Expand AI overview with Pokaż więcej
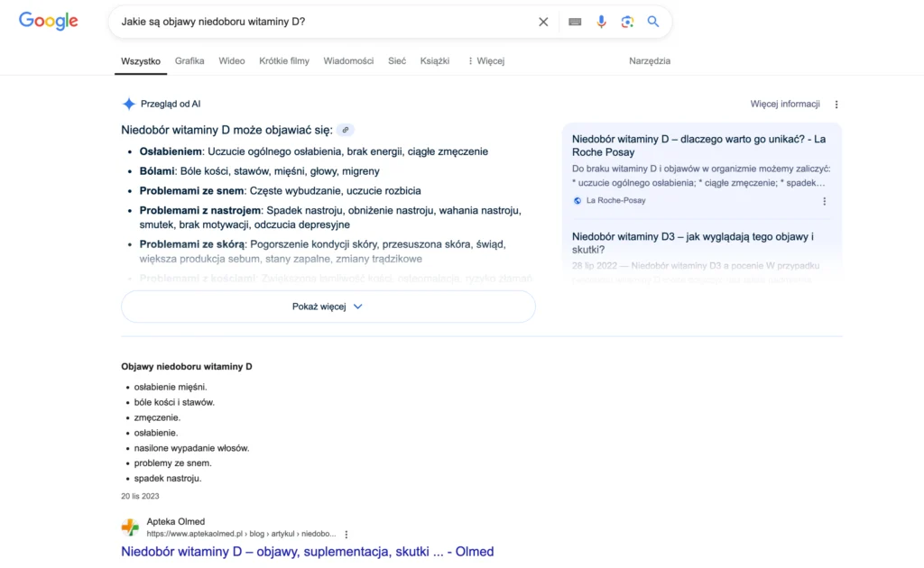924x568 pixels. coord(328,307)
